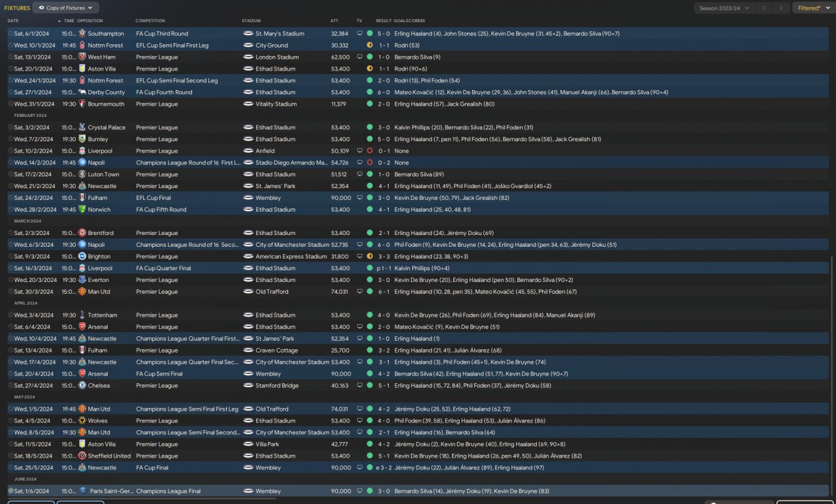Click the orange draw indicator in the Brighton row

[x=370, y=257]
